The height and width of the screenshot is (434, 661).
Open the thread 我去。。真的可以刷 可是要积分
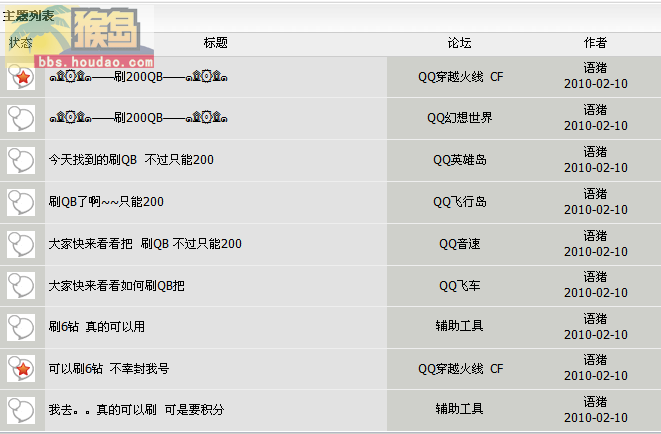tap(136, 410)
